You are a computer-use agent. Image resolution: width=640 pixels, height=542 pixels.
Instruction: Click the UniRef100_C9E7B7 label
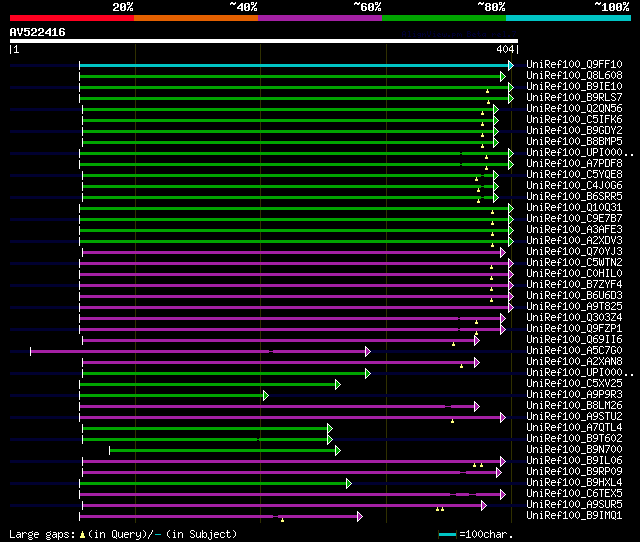click(574, 219)
